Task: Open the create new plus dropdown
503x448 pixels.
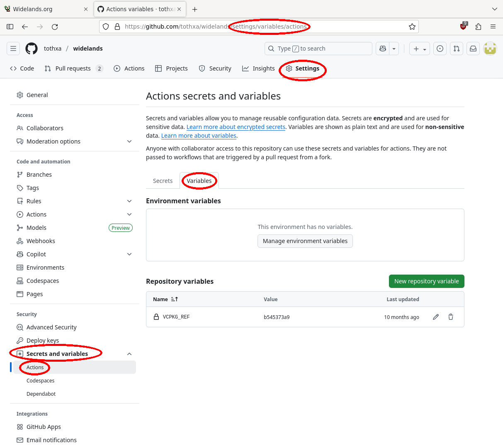Action: (420, 49)
